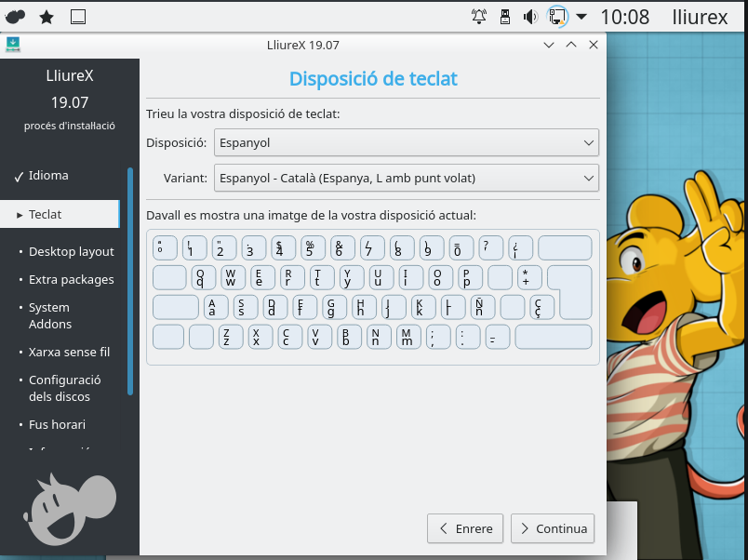This screenshot has height=560, width=748.
Task: Click the network connection tray icon
Action: [556, 16]
